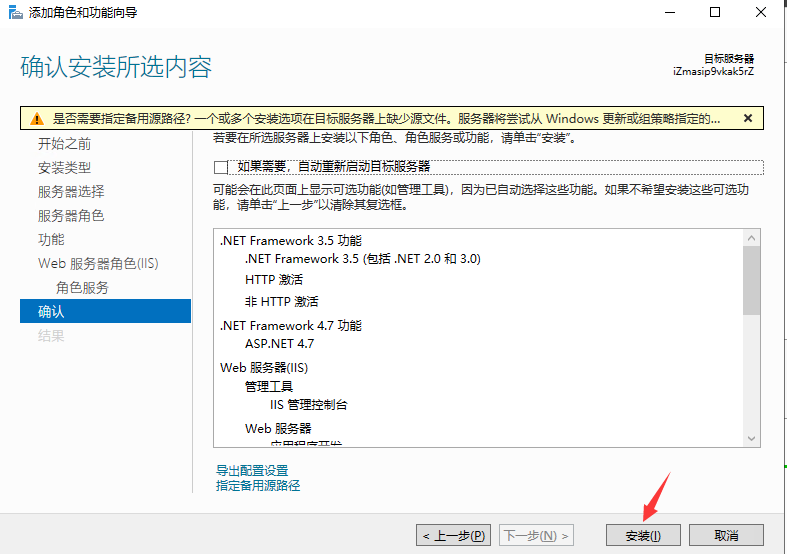This screenshot has width=787, height=554.
Task: Click the 目标服务器 label
Action: [x=729, y=59]
